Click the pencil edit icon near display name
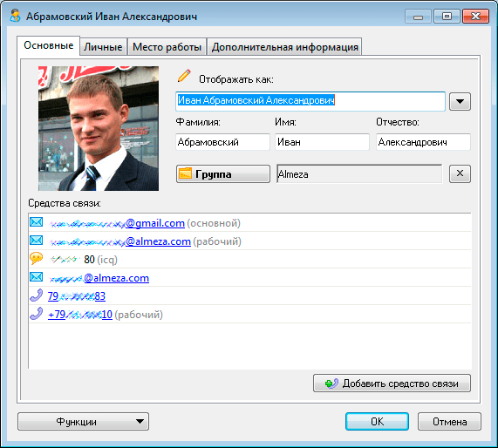The width and height of the screenshot is (498, 448). click(184, 76)
